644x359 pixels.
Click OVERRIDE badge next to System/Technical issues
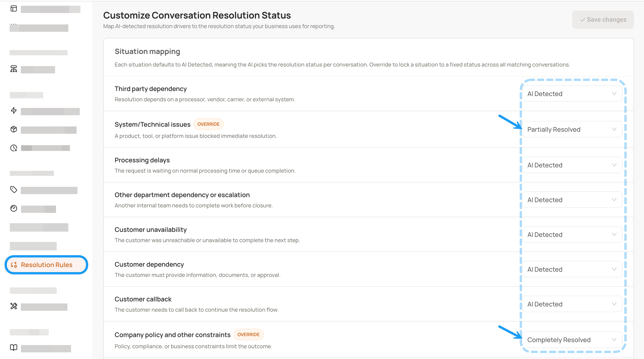pos(208,124)
